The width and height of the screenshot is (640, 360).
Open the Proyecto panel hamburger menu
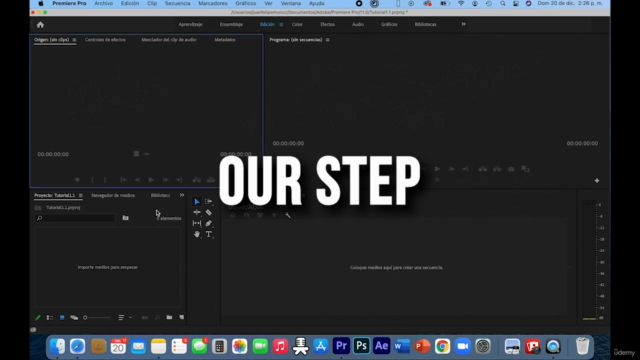pyautogui.click(x=80, y=196)
